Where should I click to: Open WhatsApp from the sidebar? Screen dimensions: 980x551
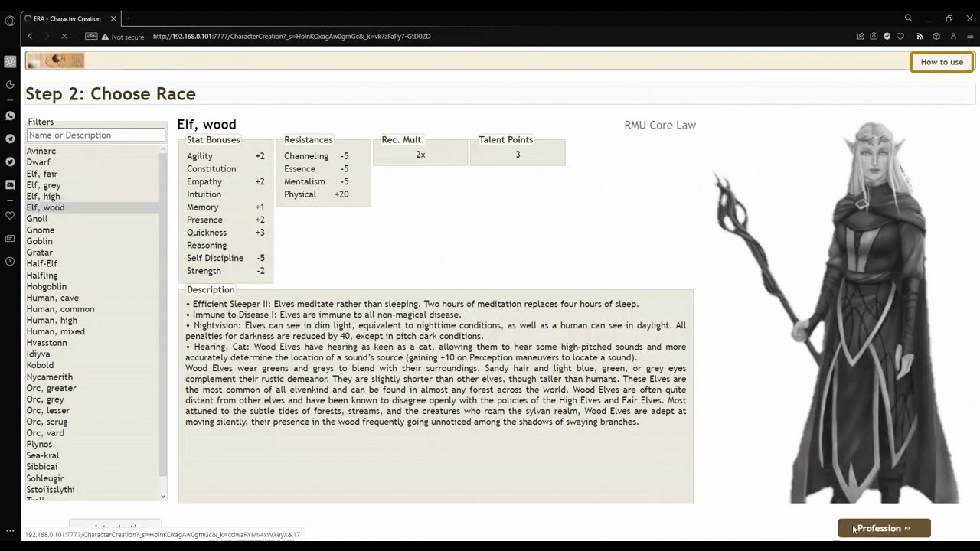tap(10, 116)
